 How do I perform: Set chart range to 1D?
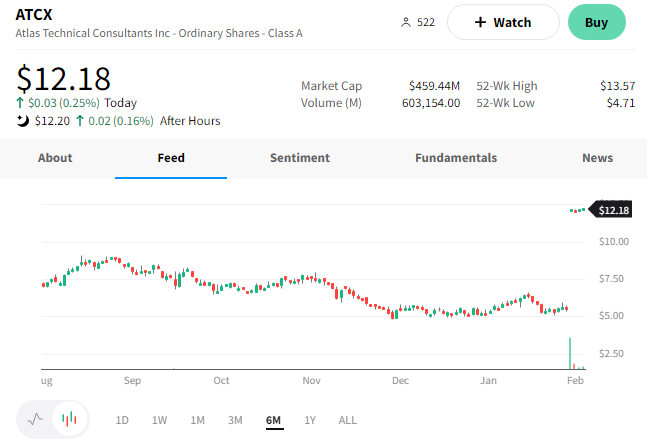pos(122,420)
